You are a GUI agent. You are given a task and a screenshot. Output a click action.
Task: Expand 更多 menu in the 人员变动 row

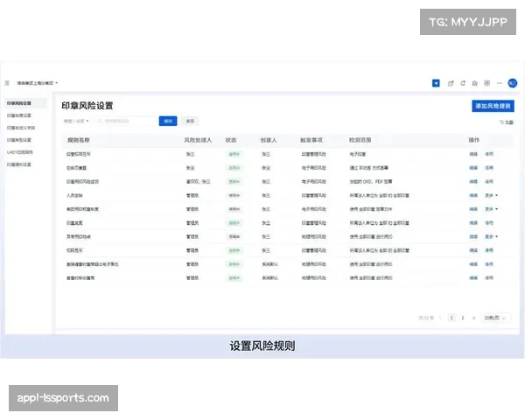click(491, 195)
